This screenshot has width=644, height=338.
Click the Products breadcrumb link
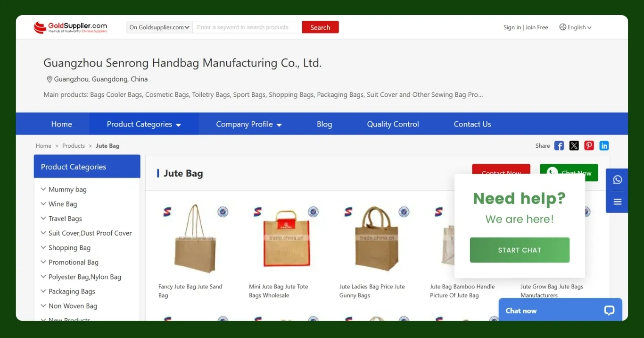[74, 146]
